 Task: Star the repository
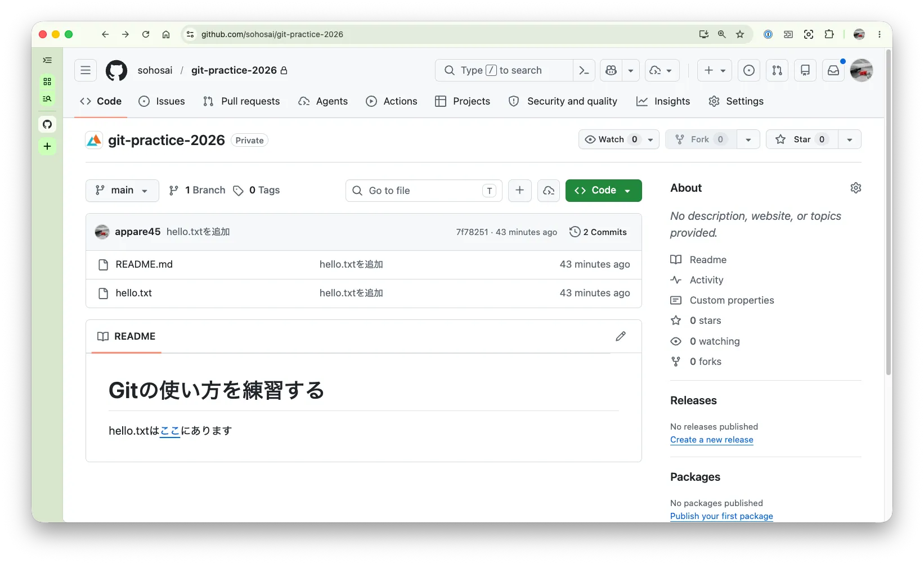point(802,139)
